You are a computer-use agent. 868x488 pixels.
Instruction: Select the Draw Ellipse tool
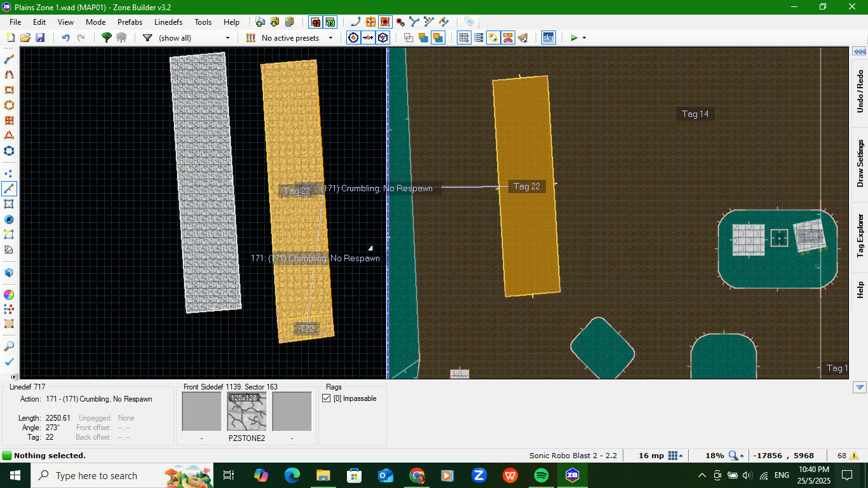click(9, 105)
